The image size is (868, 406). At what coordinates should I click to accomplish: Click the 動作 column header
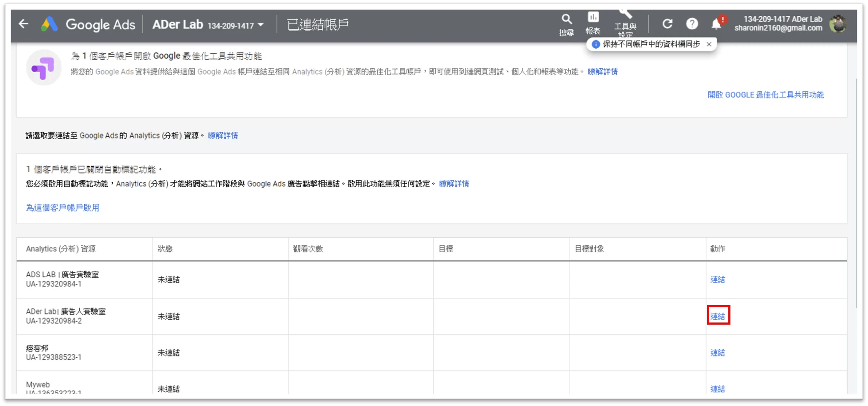pos(718,249)
